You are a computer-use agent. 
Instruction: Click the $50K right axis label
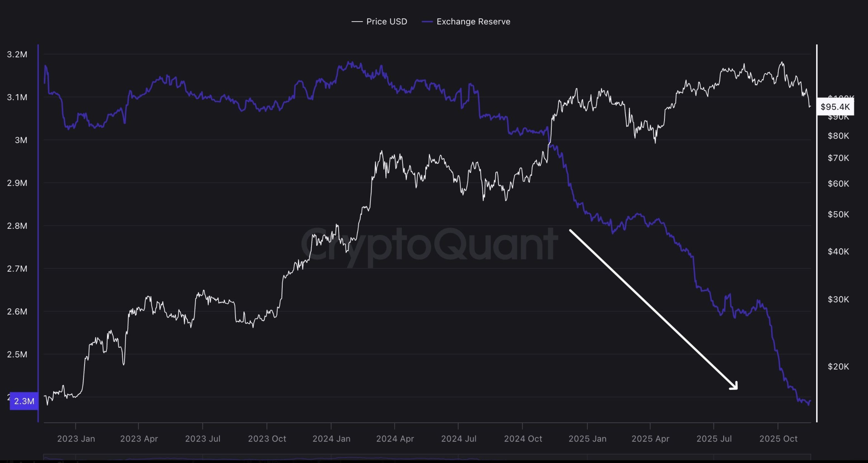(x=838, y=215)
